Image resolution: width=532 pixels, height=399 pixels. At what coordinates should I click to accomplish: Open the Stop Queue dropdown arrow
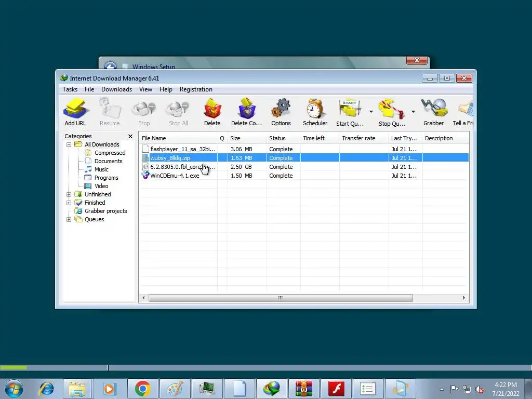pos(413,112)
